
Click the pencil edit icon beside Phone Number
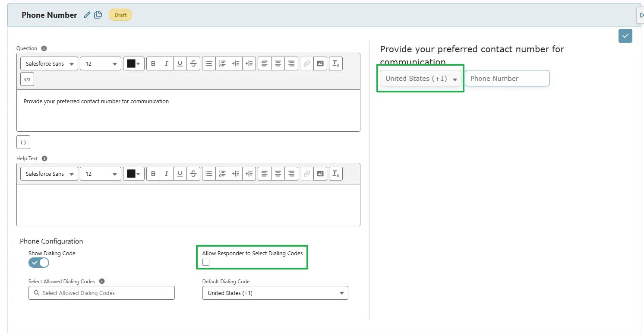click(x=87, y=15)
